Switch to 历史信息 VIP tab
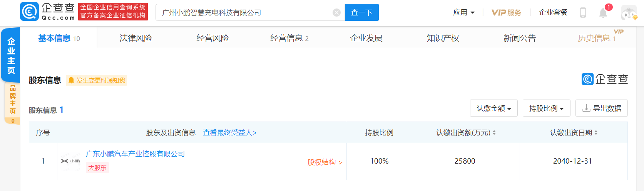The image size is (644, 191). tap(597, 38)
